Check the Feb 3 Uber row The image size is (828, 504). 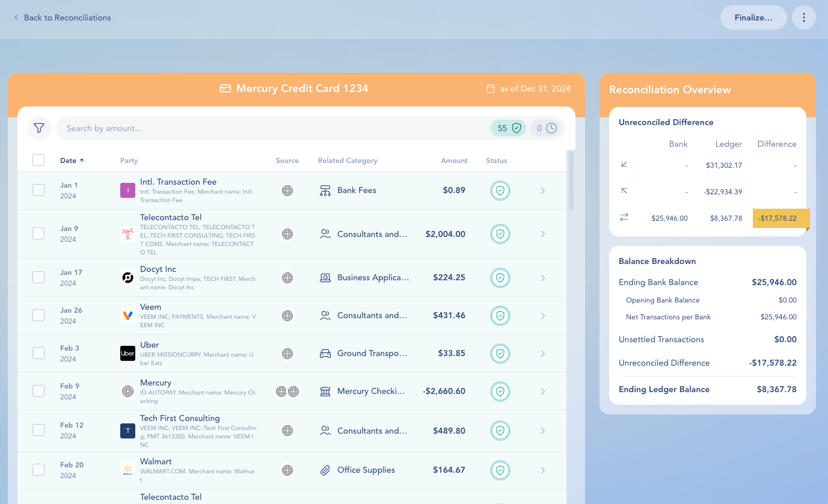pos(38,353)
